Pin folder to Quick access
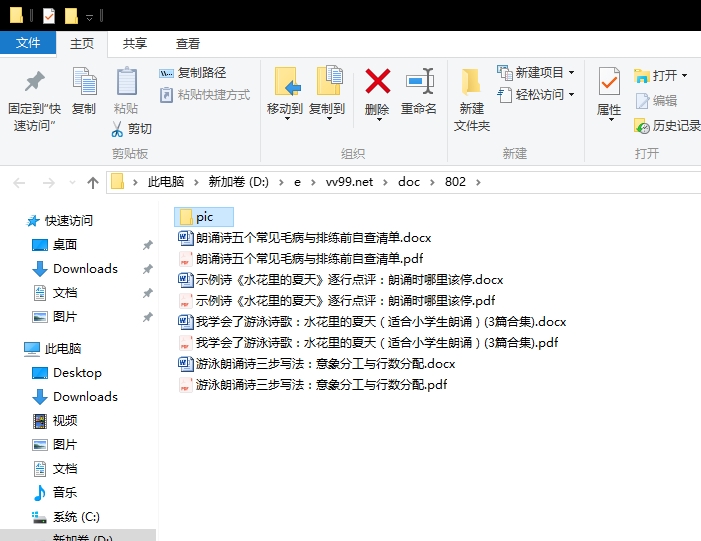 click(x=34, y=101)
